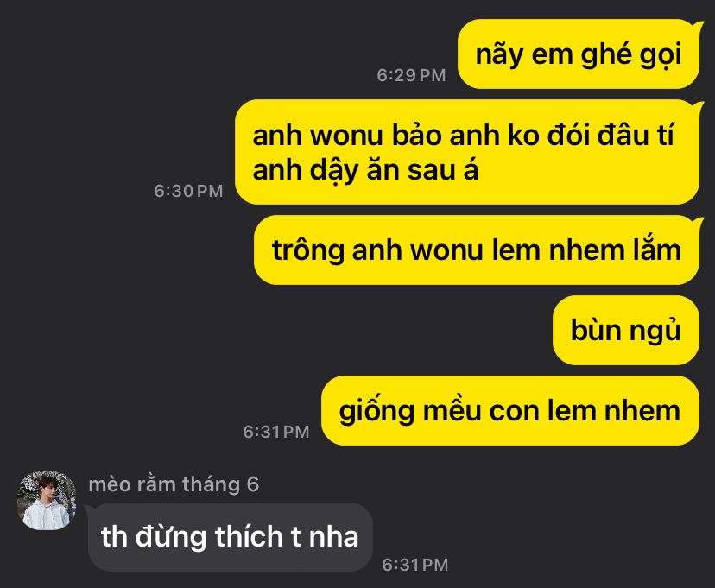Click the 6:30 PM timestamp
715x588 pixels.
(x=188, y=191)
